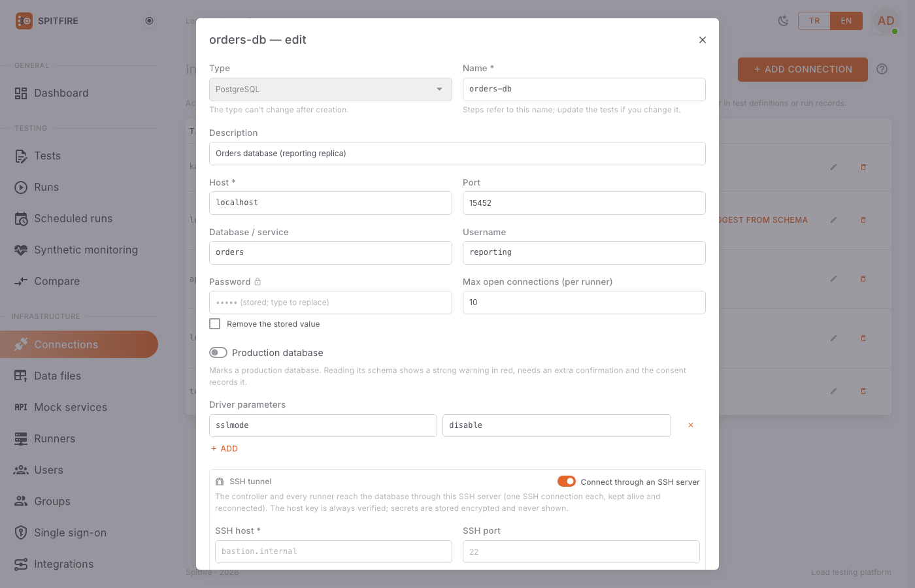915x588 pixels.
Task: Close the orders-db edit dialog
Action: 703,40
